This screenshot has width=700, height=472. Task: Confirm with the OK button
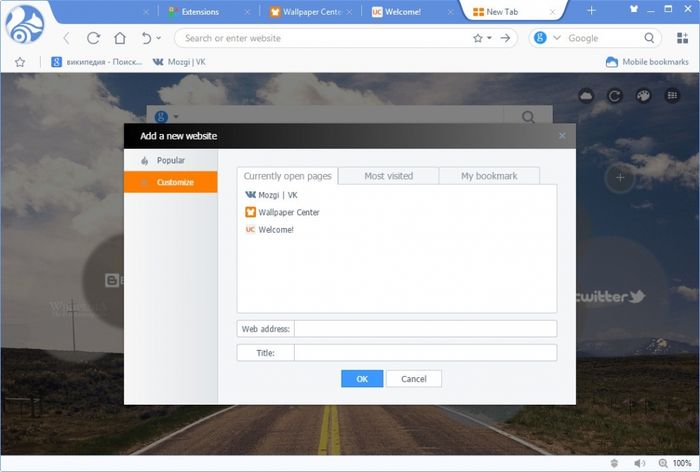coord(362,379)
